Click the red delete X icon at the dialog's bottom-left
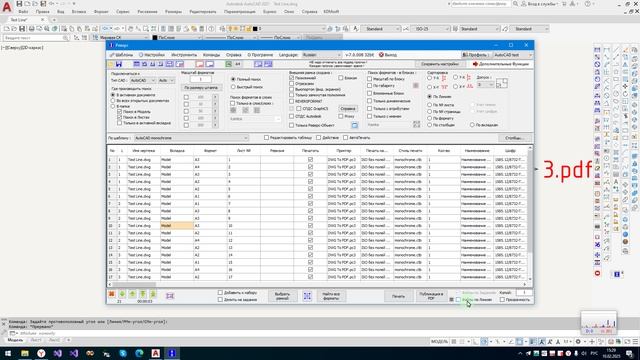The image size is (640, 360). click(111, 294)
